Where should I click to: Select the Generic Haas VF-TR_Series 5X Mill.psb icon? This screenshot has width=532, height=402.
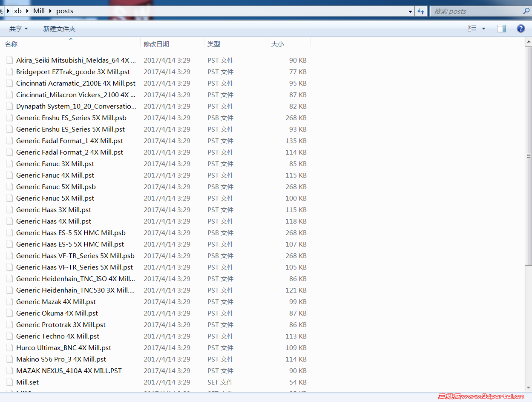9,256
